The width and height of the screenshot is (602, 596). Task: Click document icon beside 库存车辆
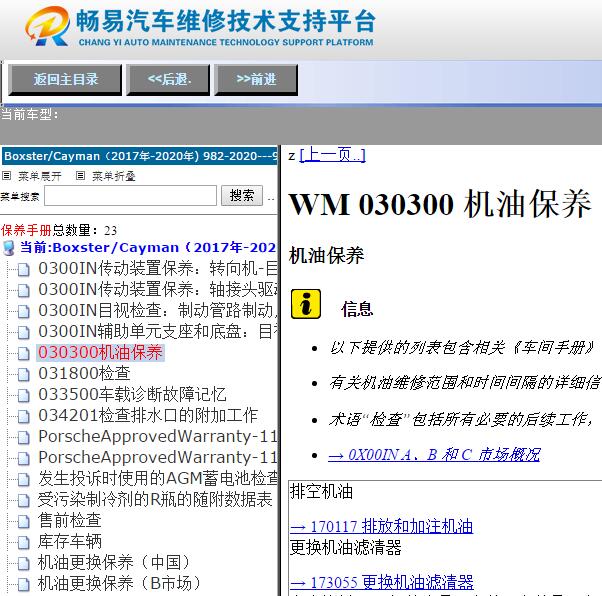click(23, 543)
